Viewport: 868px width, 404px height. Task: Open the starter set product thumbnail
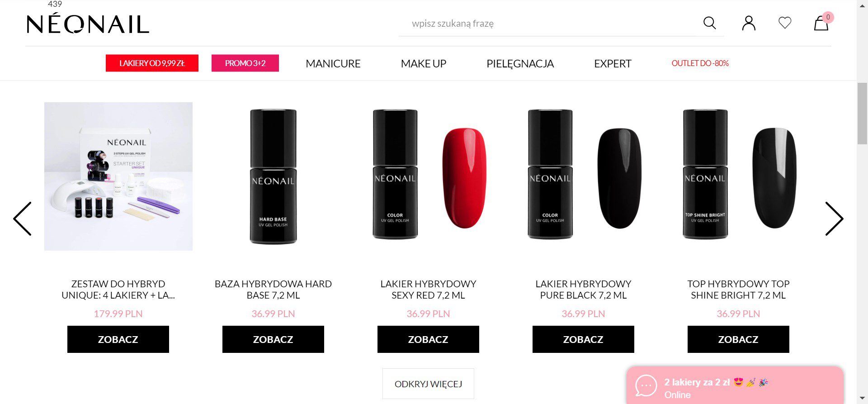(118, 176)
